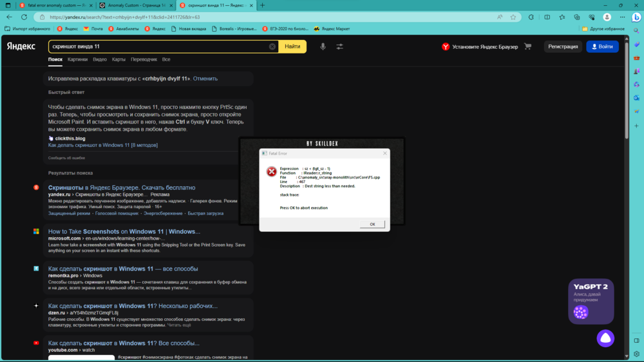The height and width of the screenshot is (362, 644).
Task: Launch the Alice assistant purple round button
Action: (605, 338)
